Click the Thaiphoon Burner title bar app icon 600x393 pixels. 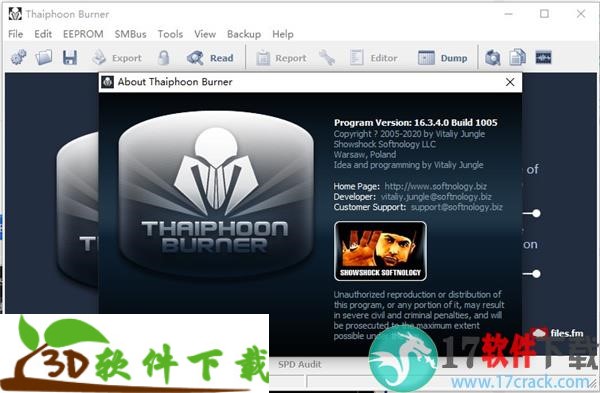(15, 14)
